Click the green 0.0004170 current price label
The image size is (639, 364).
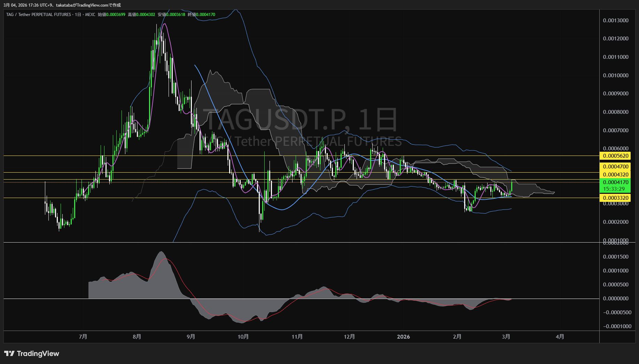coord(615,182)
